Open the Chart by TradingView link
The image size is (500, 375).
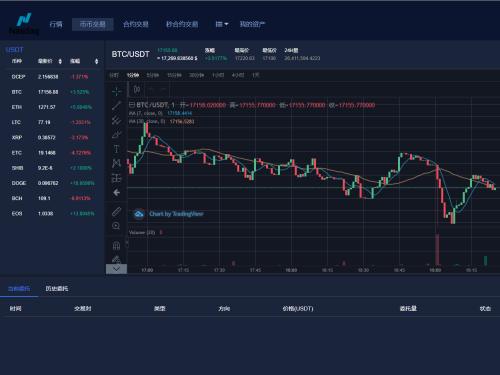pyautogui.click(x=176, y=214)
